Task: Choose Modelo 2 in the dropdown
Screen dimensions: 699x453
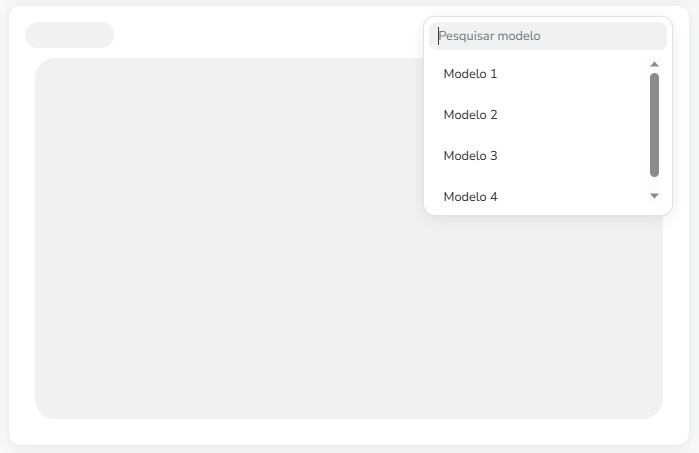Action: coord(470,115)
